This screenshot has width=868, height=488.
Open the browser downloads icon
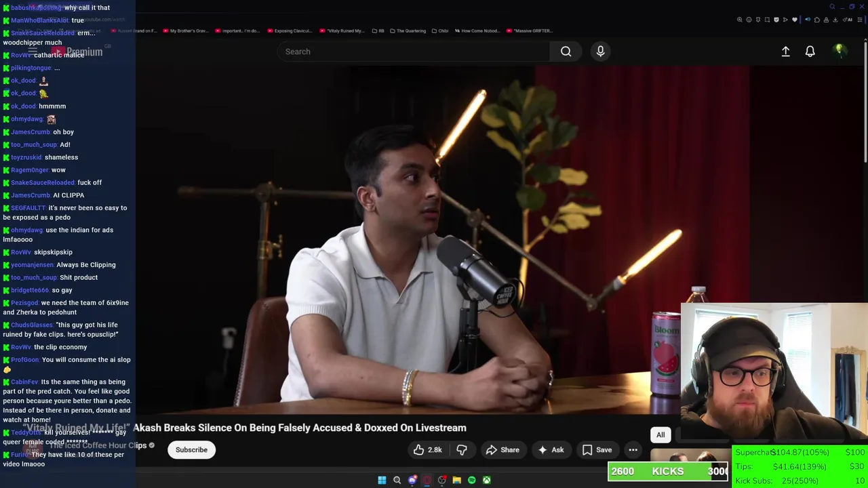pyautogui.click(x=835, y=20)
